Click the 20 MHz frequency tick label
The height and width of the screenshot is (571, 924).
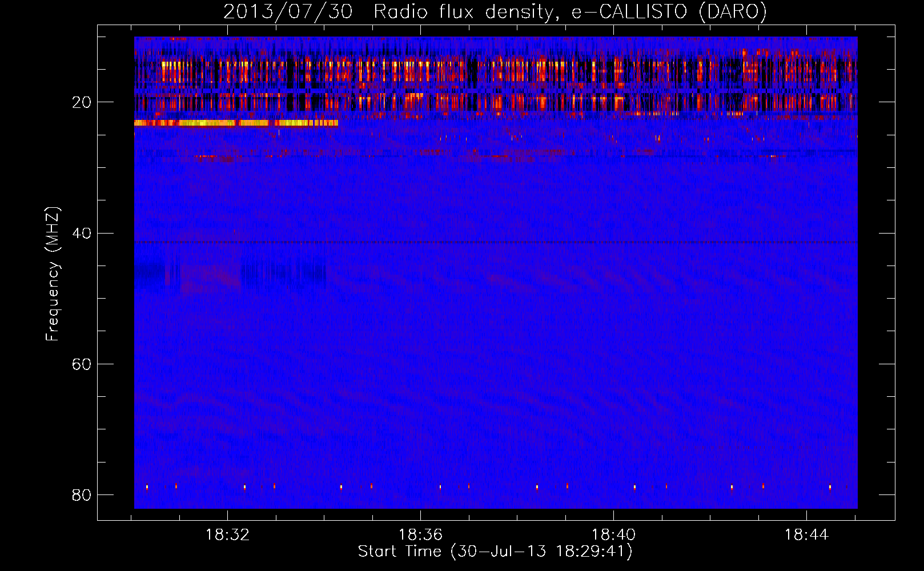(x=82, y=102)
